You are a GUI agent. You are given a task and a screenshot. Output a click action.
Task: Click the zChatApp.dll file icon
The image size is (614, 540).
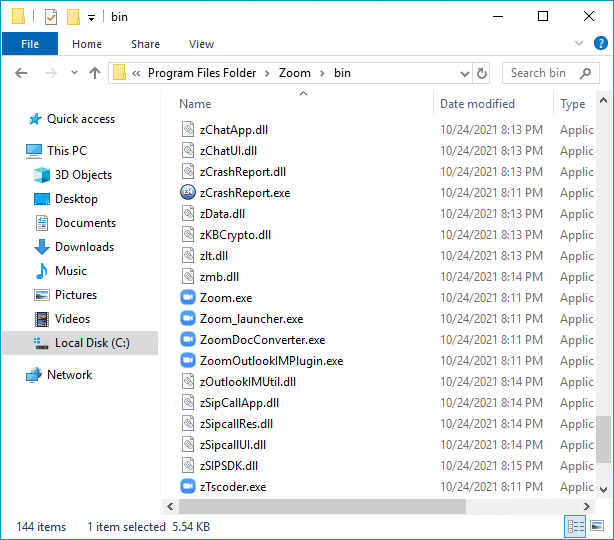[x=188, y=129]
